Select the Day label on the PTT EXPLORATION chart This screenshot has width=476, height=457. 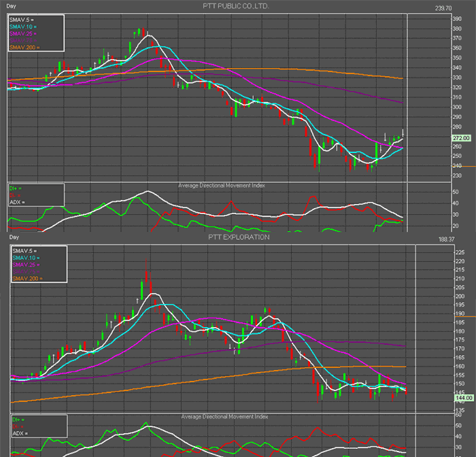pyautogui.click(x=14, y=237)
